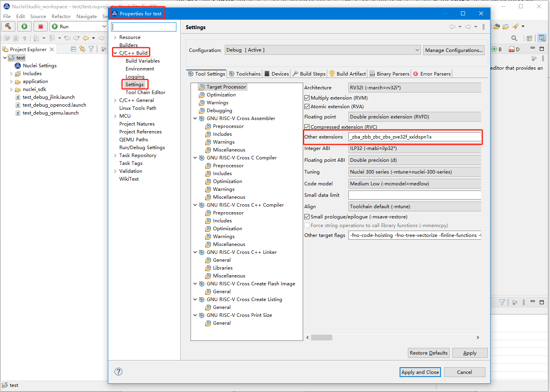Click the Apply button
The image size is (550, 392).
tap(470, 353)
